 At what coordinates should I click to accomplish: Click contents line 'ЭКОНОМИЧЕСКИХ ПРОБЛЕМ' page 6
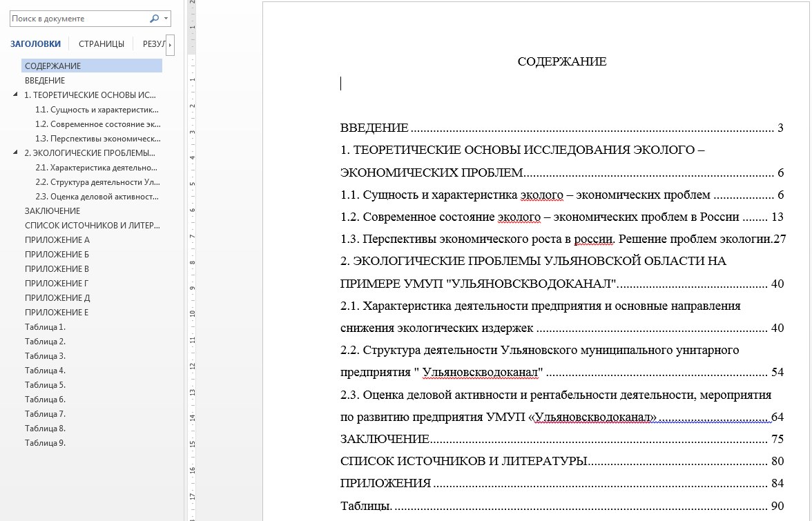[562, 173]
